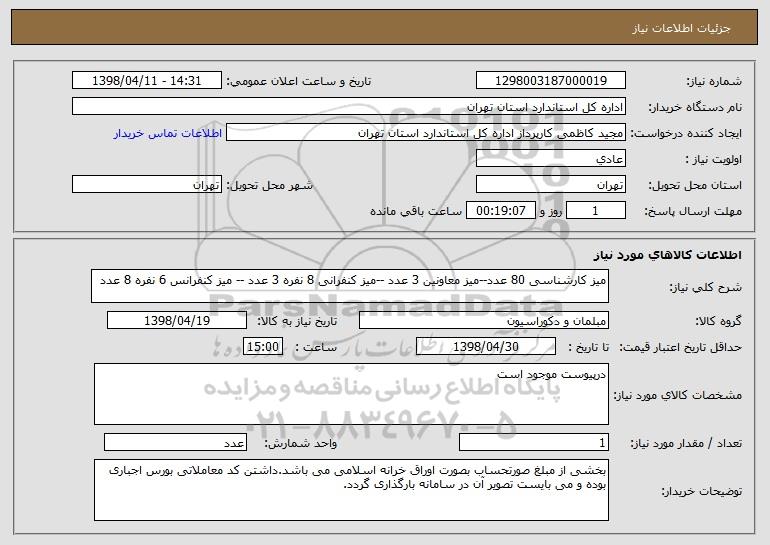Click the label تاریخ و ساعت اعلان عمومی
Viewport: 770px width, 545px height.
(x=299, y=81)
